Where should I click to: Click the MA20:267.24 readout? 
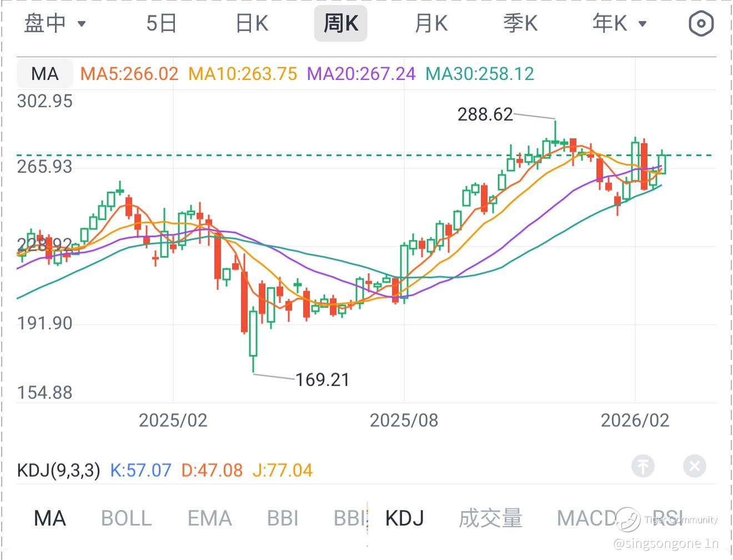coord(361,73)
